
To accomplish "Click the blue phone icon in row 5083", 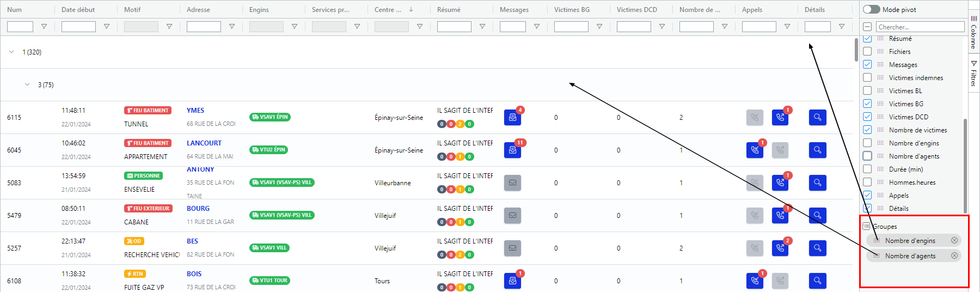I will pyautogui.click(x=780, y=183).
